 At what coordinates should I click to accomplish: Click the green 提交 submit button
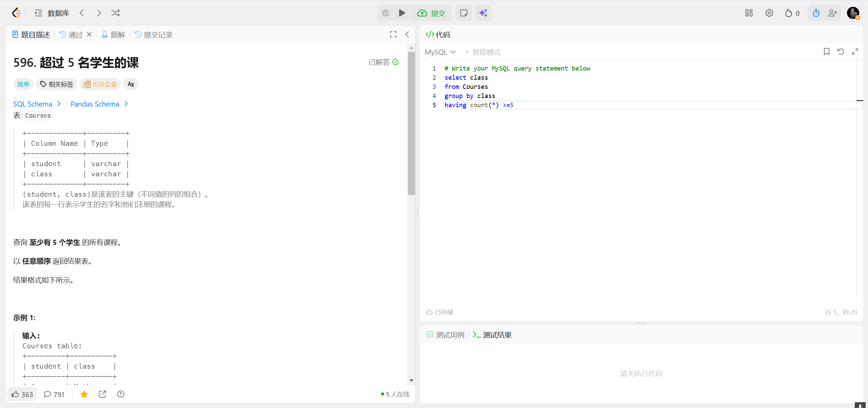point(431,13)
